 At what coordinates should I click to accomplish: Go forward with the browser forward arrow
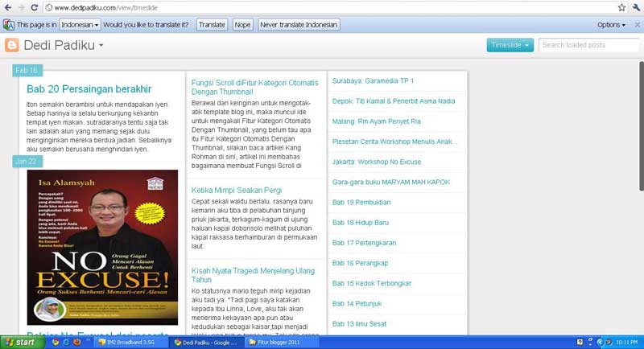[21, 7]
